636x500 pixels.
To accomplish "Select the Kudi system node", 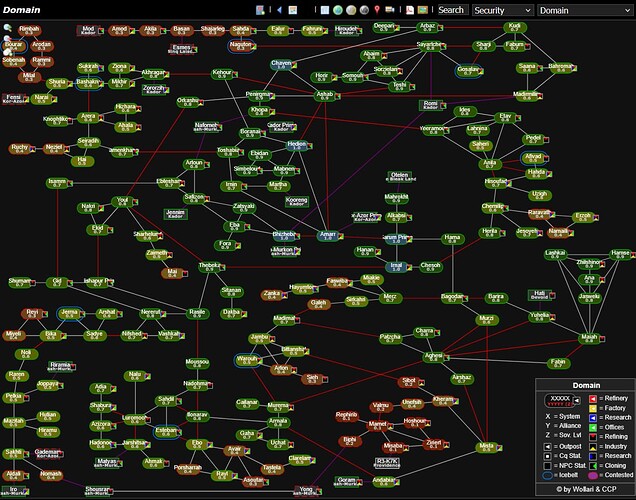I will [515, 28].
